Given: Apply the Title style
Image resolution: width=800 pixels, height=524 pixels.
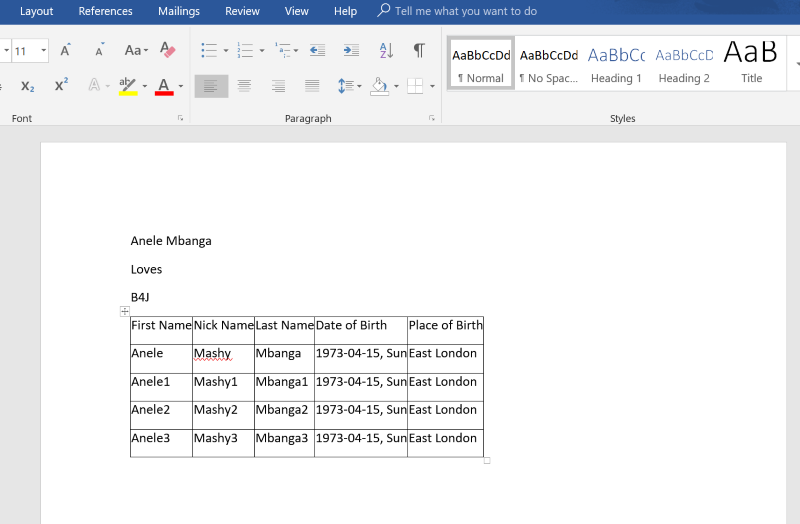Looking at the screenshot, I should pyautogui.click(x=751, y=63).
